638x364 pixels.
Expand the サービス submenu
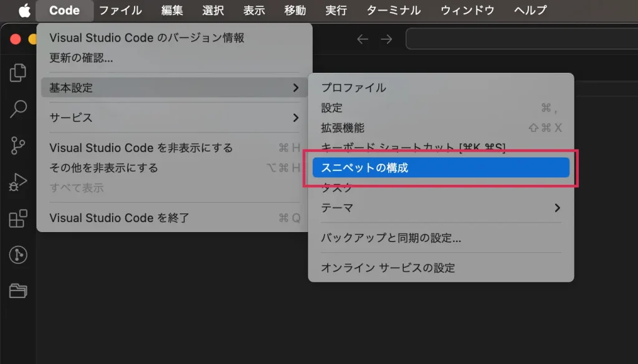[x=174, y=118]
